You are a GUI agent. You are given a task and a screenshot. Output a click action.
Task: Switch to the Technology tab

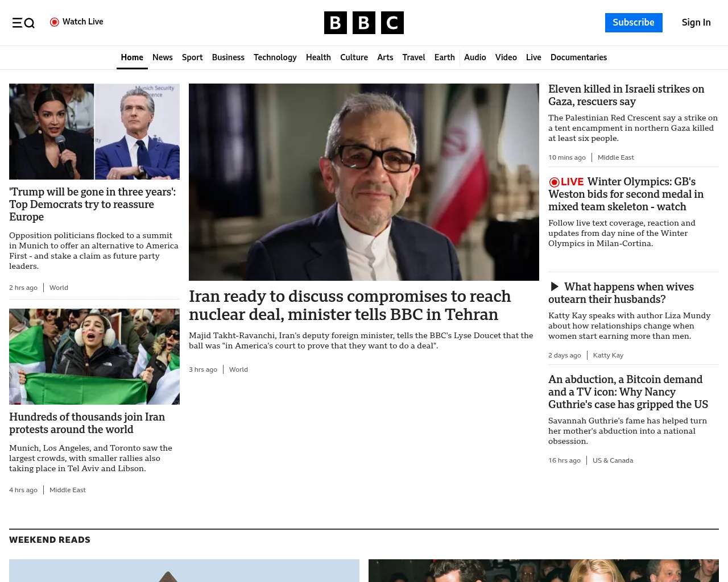[275, 57]
